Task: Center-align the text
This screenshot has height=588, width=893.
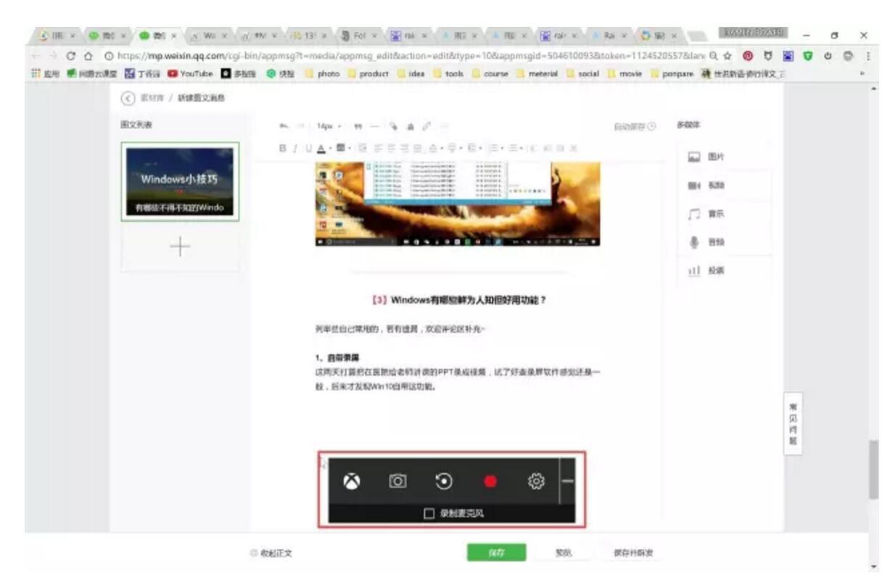Action: click(392, 148)
